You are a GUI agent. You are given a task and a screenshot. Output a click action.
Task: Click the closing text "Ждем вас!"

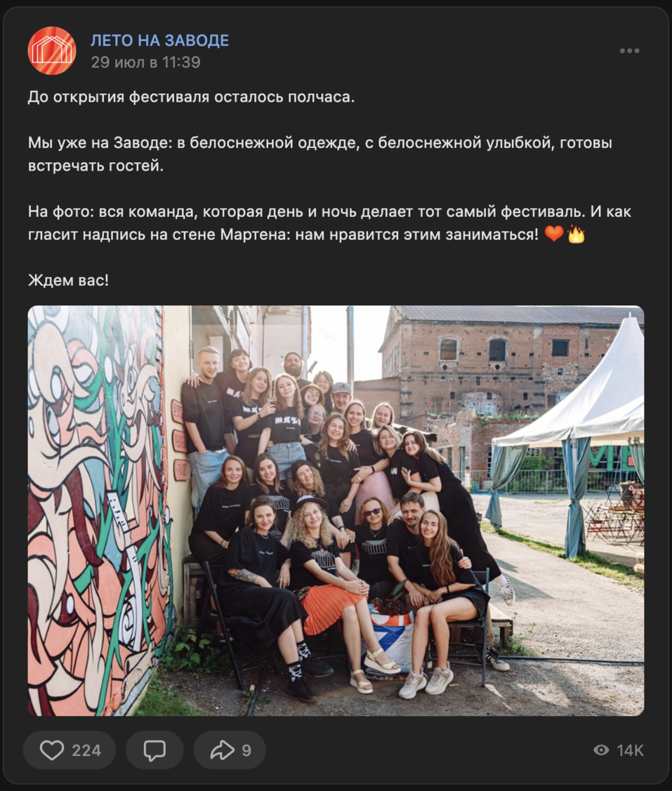[68, 280]
